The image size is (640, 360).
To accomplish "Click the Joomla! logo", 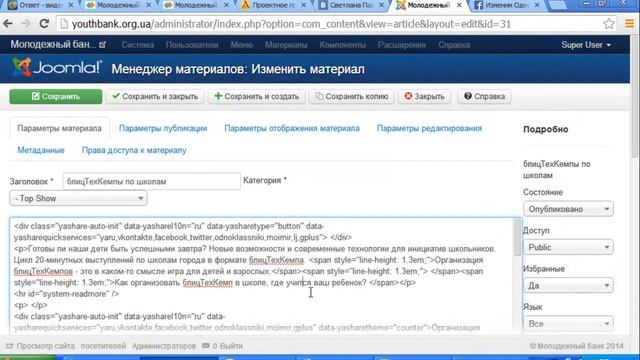I will point(56,68).
